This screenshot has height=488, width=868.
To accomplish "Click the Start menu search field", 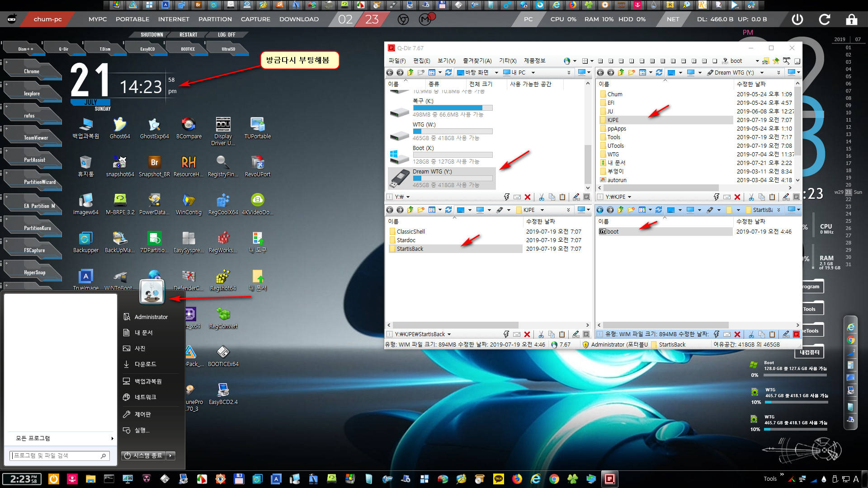I will click(x=60, y=456).
